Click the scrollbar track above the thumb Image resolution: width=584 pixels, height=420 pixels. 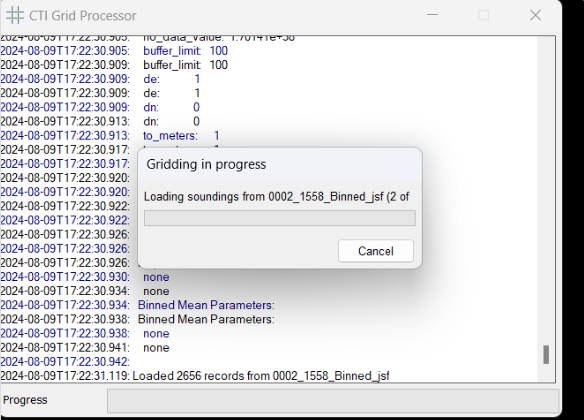pyautogui.click(x=546, y=190)
